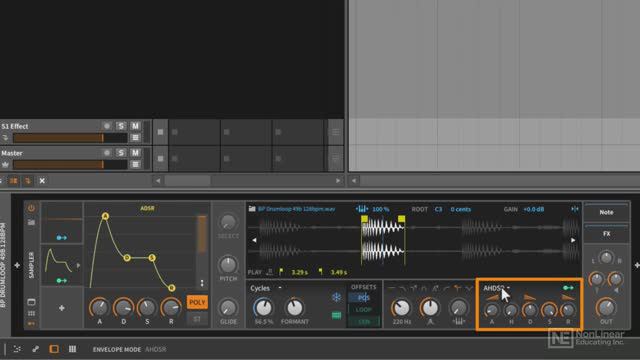Click the X icon below track list
This screenshot has width=640, height=360.
click(x=42, y=180)
